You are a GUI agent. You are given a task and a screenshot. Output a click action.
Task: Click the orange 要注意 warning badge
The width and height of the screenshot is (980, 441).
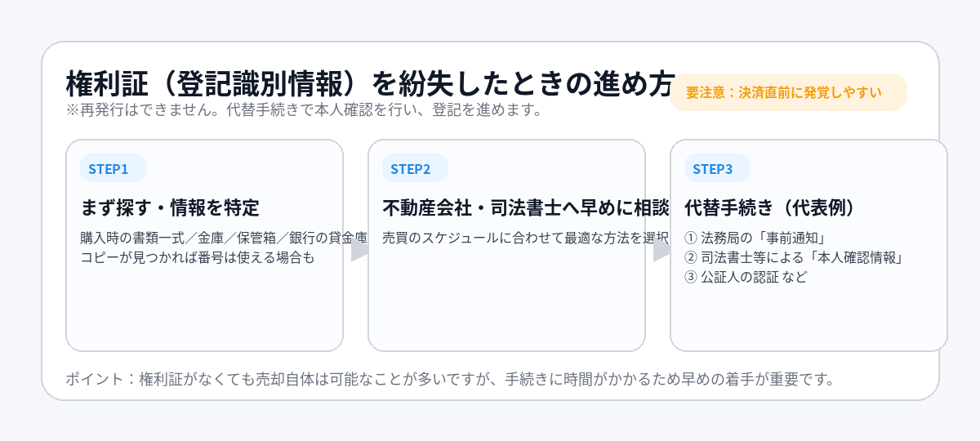788,92
